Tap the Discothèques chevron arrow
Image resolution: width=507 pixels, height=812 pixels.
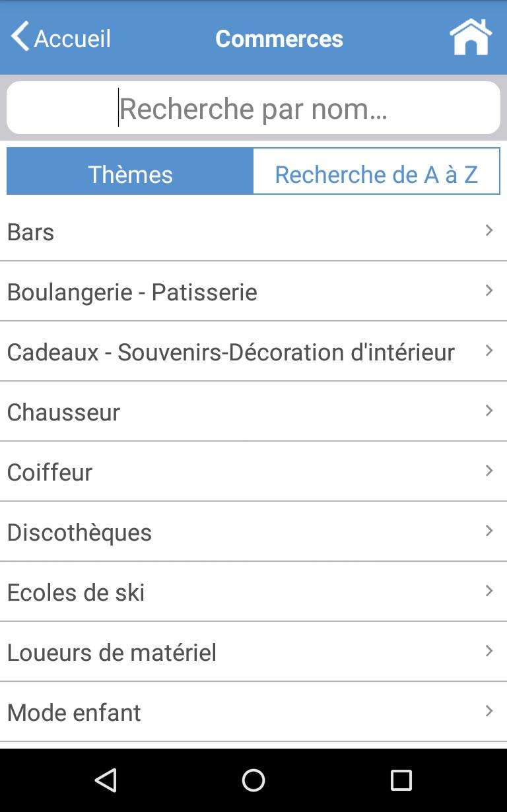click(489, 531)
